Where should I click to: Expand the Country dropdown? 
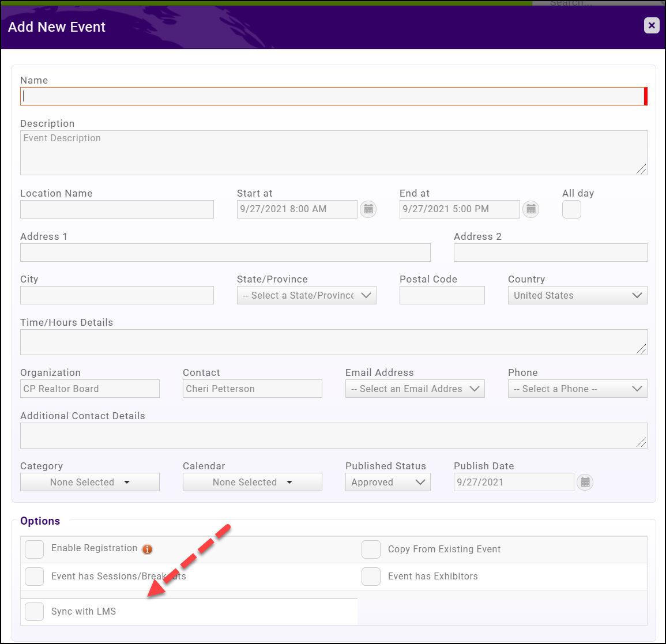(x=577, y=295)
